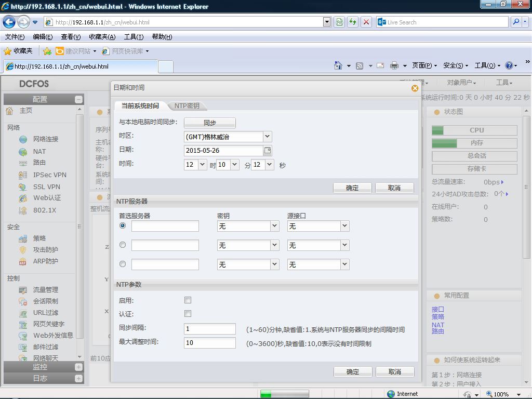The image size is (532, 399).
Task: Click 同步 to sync with local time
Action: [210, 123]
